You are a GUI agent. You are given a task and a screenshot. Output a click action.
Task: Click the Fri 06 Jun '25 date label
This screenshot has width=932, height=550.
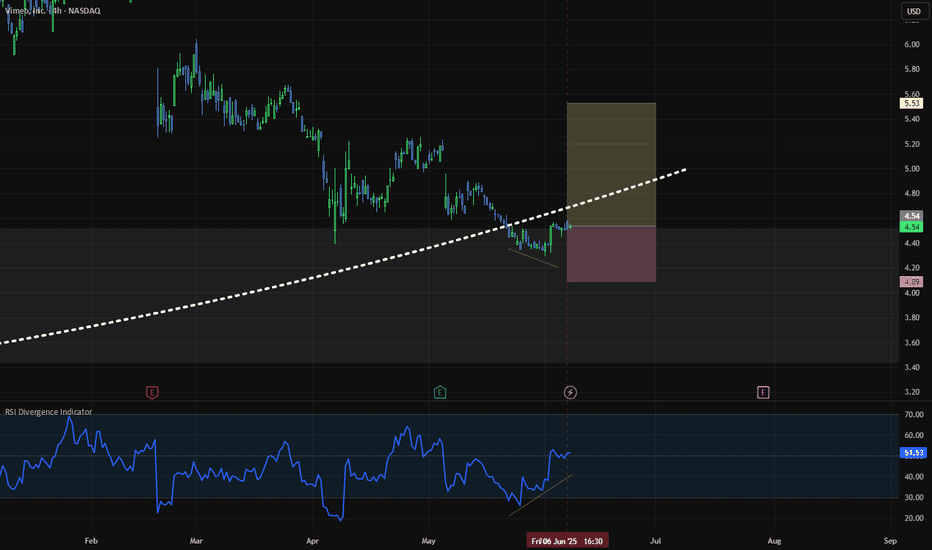567,541
